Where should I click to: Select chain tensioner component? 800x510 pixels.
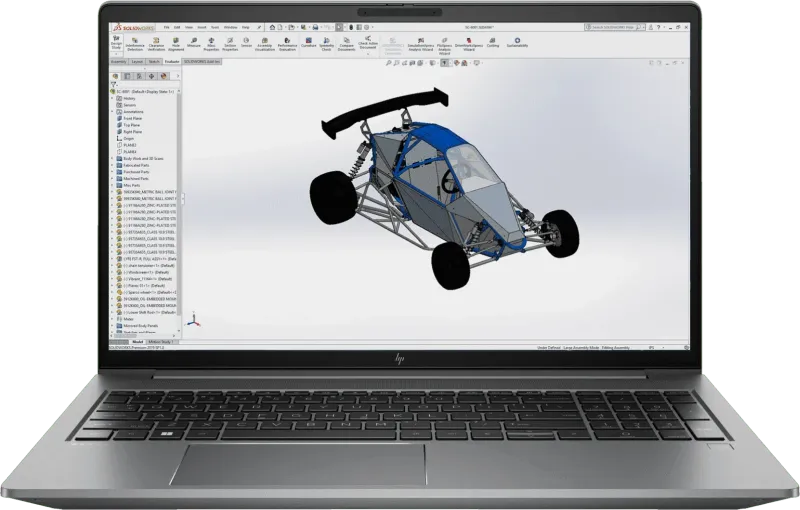click(x=146, y=266)
